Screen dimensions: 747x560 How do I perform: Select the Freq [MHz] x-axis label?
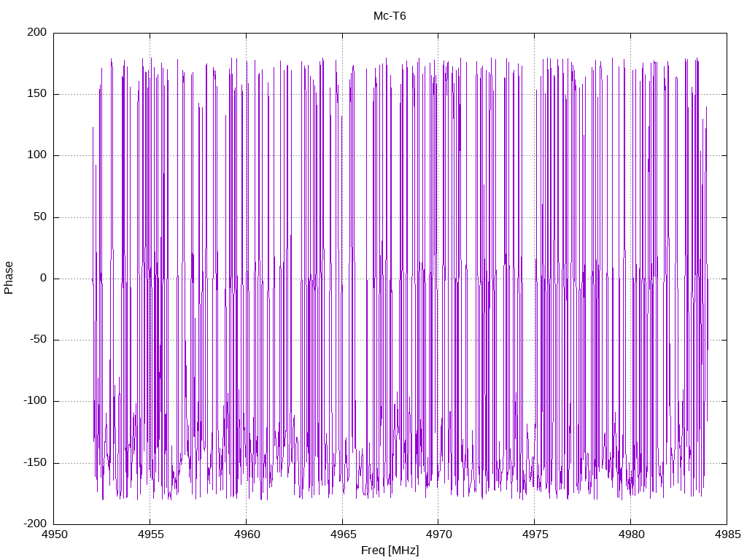click(x=390, y=551)
